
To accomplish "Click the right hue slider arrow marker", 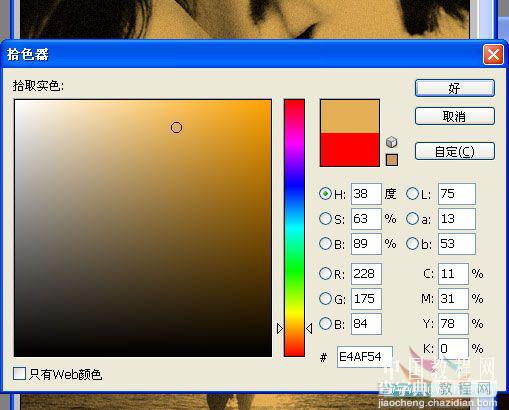I will tap(309, 329).
